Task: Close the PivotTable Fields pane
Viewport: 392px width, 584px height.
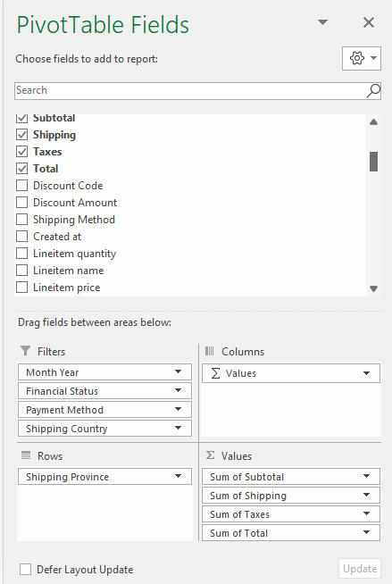Action: click(x=369, y=22)
